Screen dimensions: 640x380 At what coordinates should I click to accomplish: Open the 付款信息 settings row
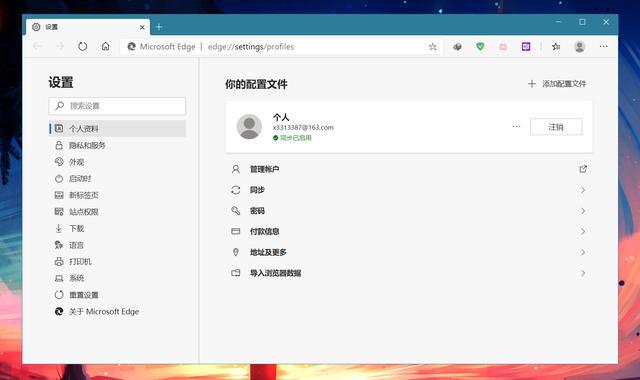[409, 231]
